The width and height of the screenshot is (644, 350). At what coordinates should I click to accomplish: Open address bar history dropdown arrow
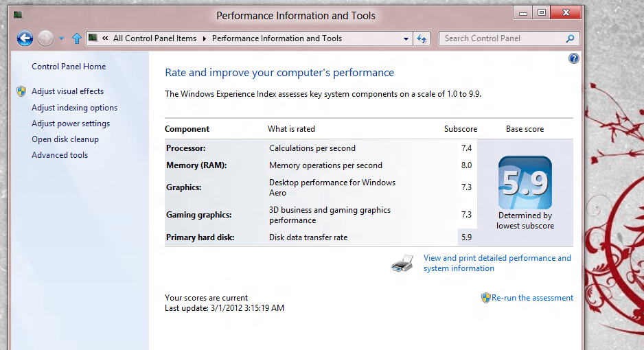coord(406,38)
